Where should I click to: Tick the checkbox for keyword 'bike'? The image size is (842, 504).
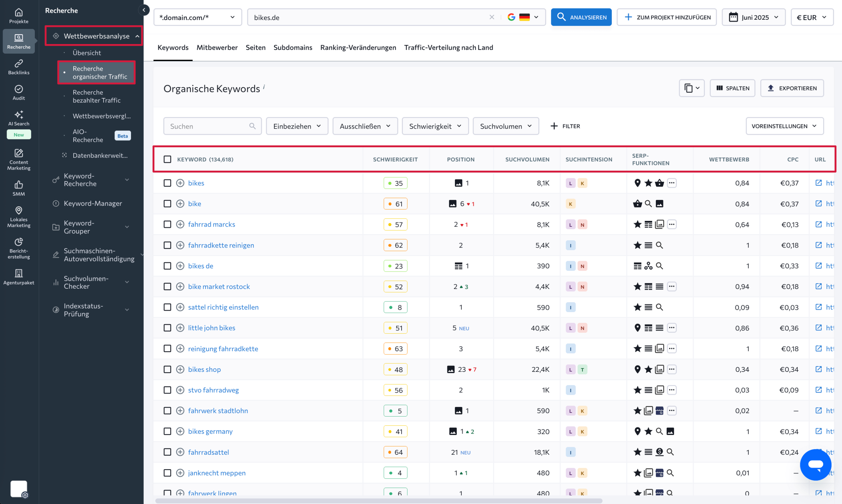click(x=167, y=204)
